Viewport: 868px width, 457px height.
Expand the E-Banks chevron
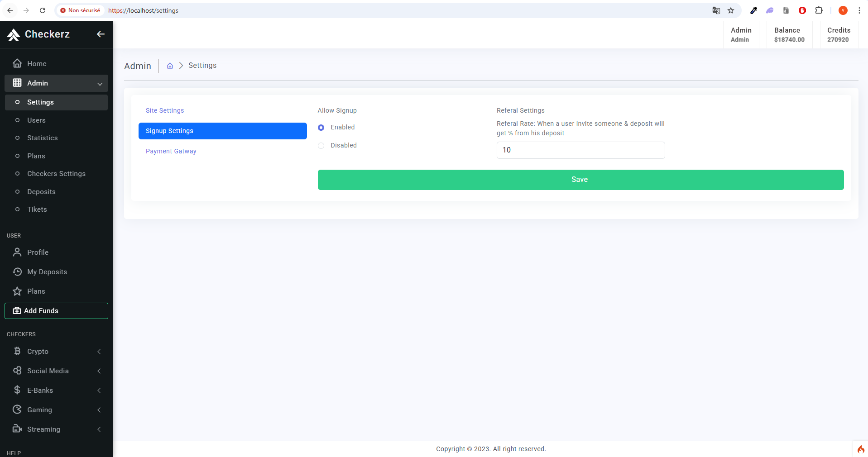point(99,390)
